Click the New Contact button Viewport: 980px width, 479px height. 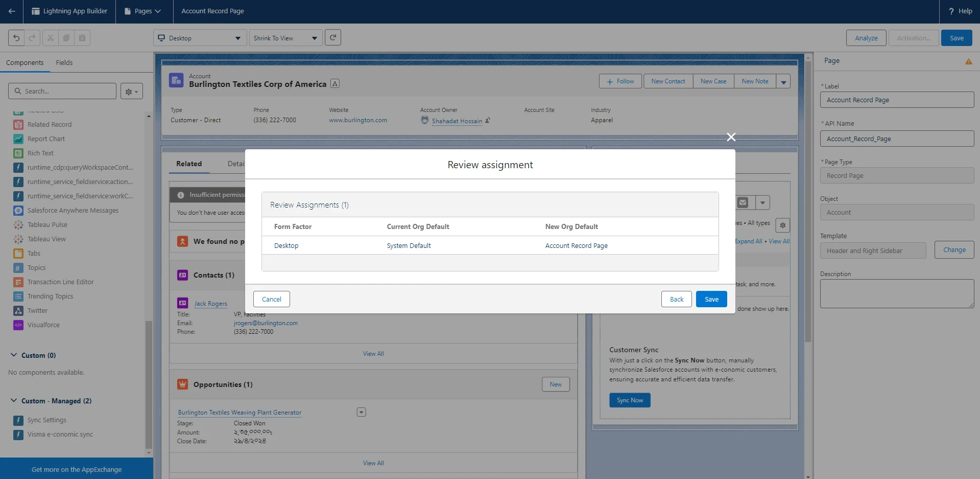(668, 82)
